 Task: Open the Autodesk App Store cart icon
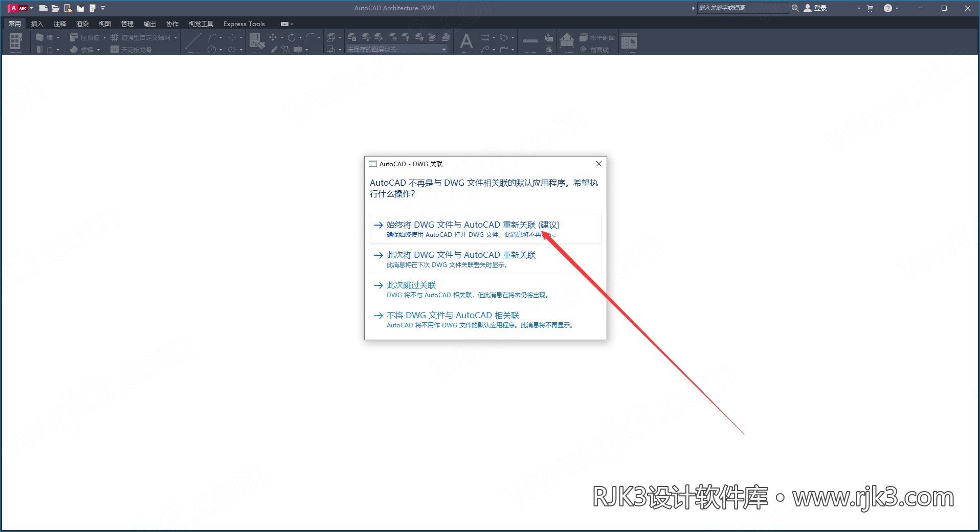tap(870, 8)
